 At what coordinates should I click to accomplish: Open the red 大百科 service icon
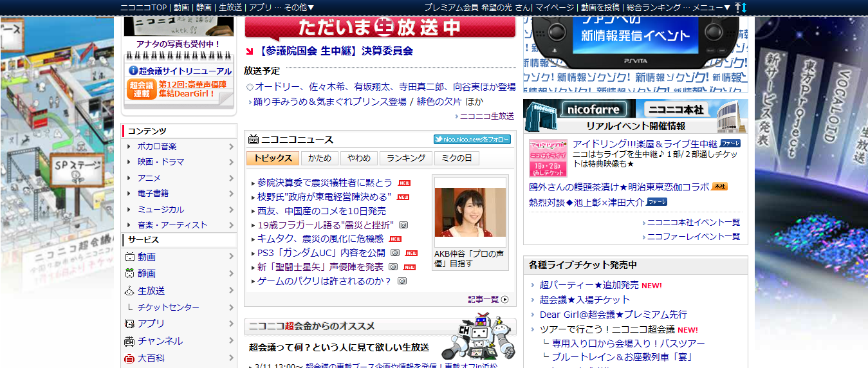[x=130, y=358]
